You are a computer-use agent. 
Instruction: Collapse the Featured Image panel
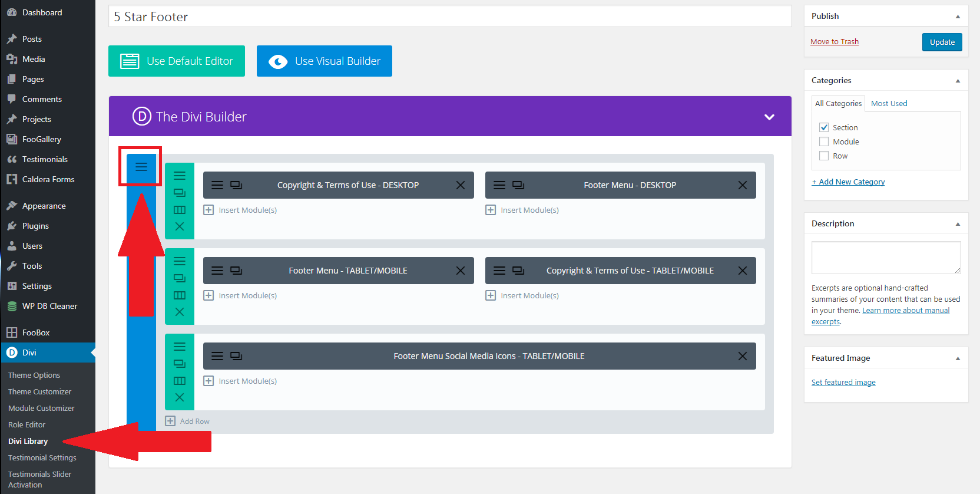(x=958, y=358)
